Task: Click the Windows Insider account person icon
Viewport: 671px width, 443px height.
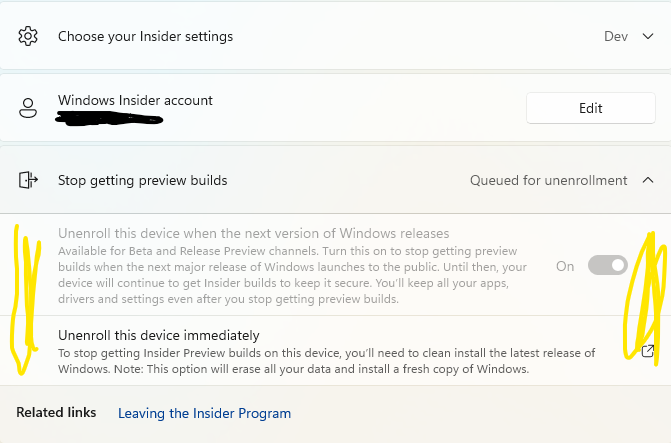Action: tap(28, 108)
